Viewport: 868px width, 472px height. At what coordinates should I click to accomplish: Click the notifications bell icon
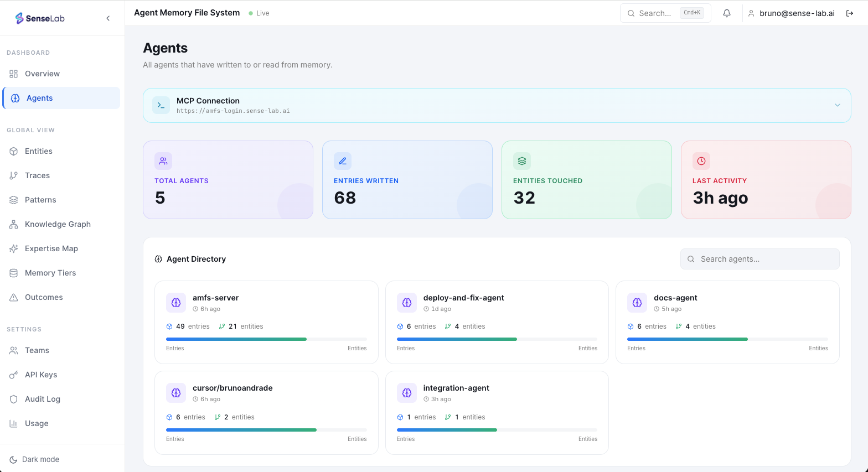[727, 13]
